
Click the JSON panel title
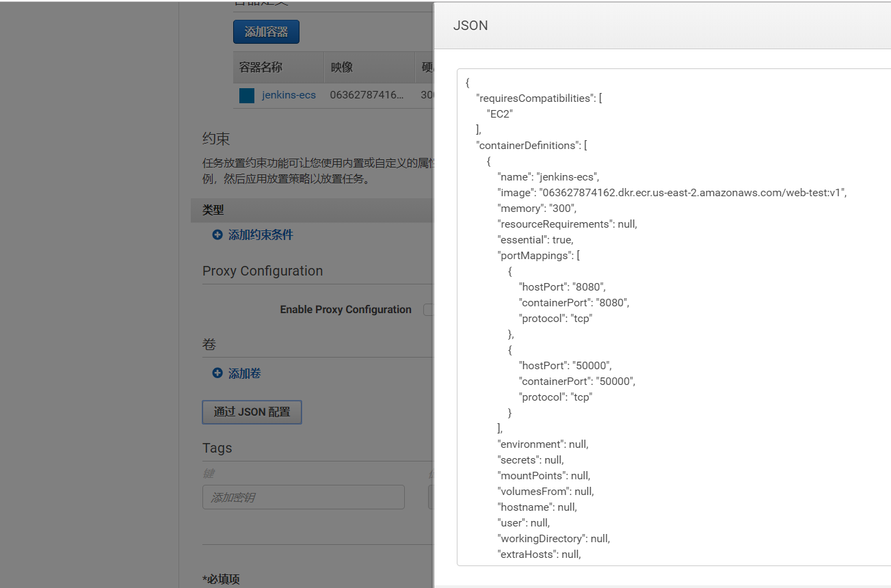click(x=469, y=25)
